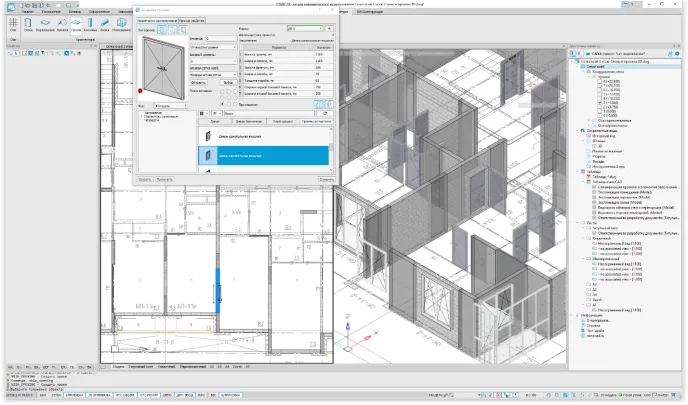Click the Помещение room tool icon
This screenshot has height=405, width=688.
pos(122,22)
